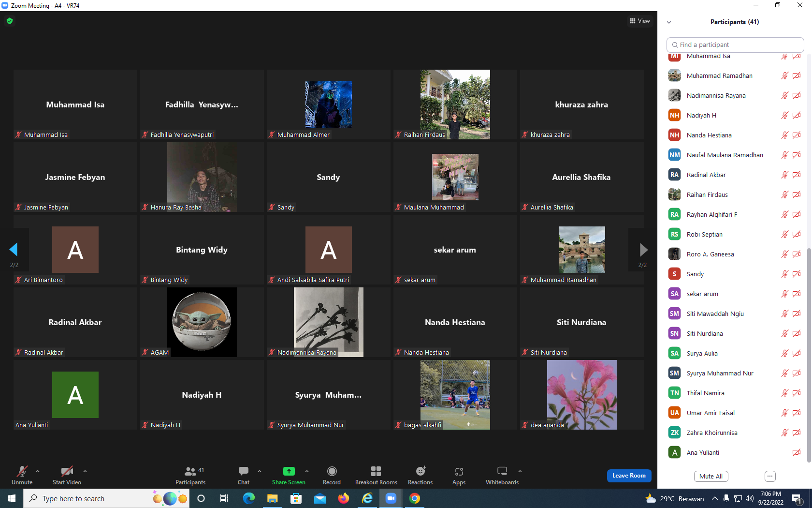Open Breakout Rooms
The image size is (812, 508).
tap(376, 475)
